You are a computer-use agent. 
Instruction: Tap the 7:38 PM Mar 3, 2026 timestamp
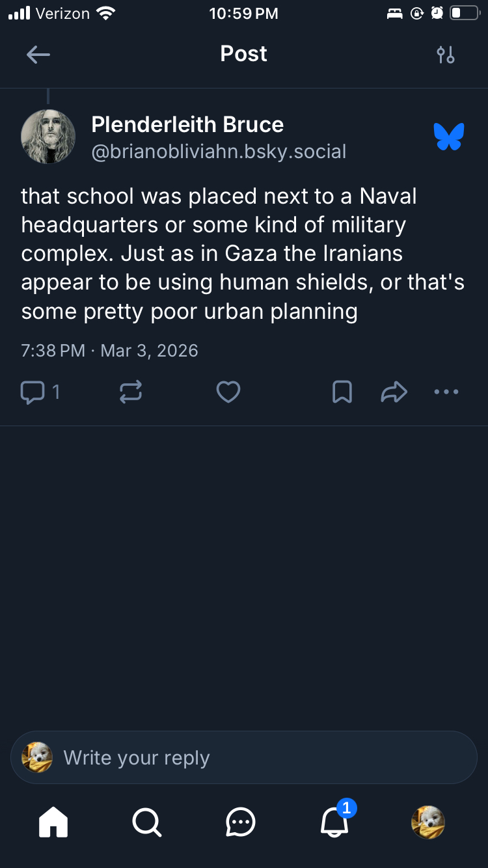point(109,351)
